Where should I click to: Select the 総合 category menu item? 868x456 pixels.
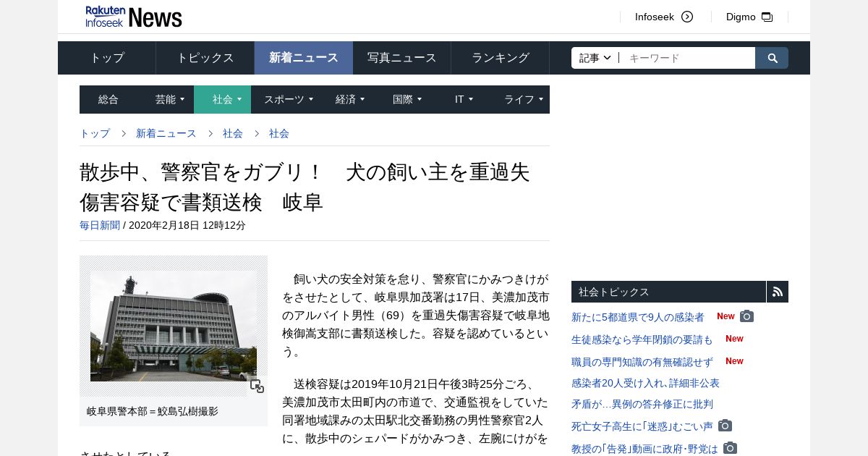[x=109, y=99]
